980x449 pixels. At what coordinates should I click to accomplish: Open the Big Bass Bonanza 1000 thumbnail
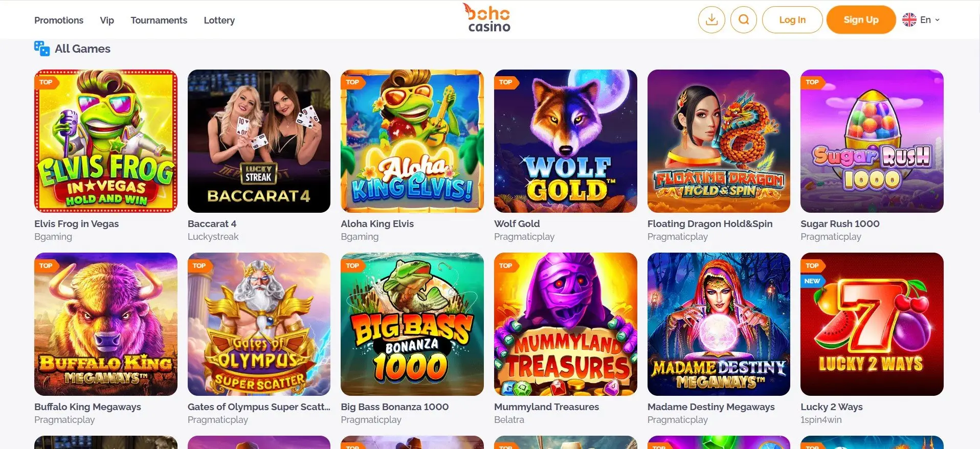tap(412, 324)
